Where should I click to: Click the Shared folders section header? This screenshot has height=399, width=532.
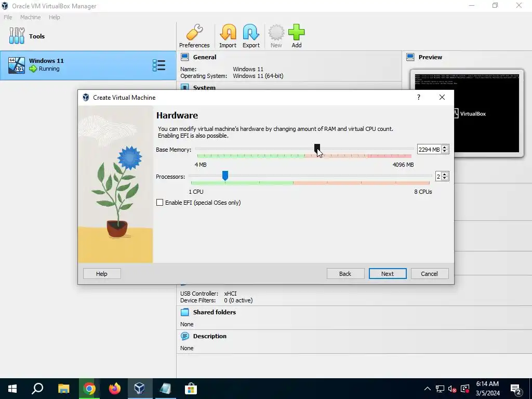coord(215,312)
